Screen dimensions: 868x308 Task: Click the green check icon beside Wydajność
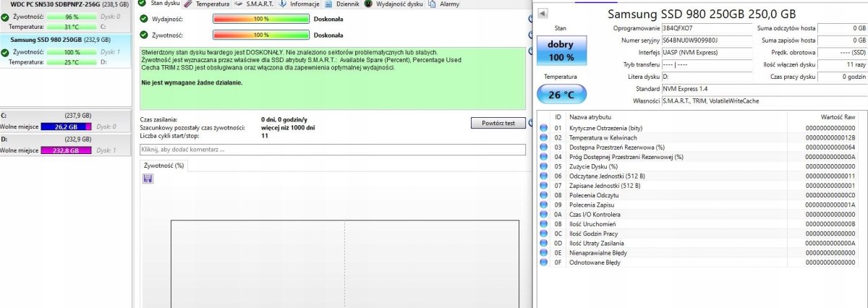click(144, 18)
